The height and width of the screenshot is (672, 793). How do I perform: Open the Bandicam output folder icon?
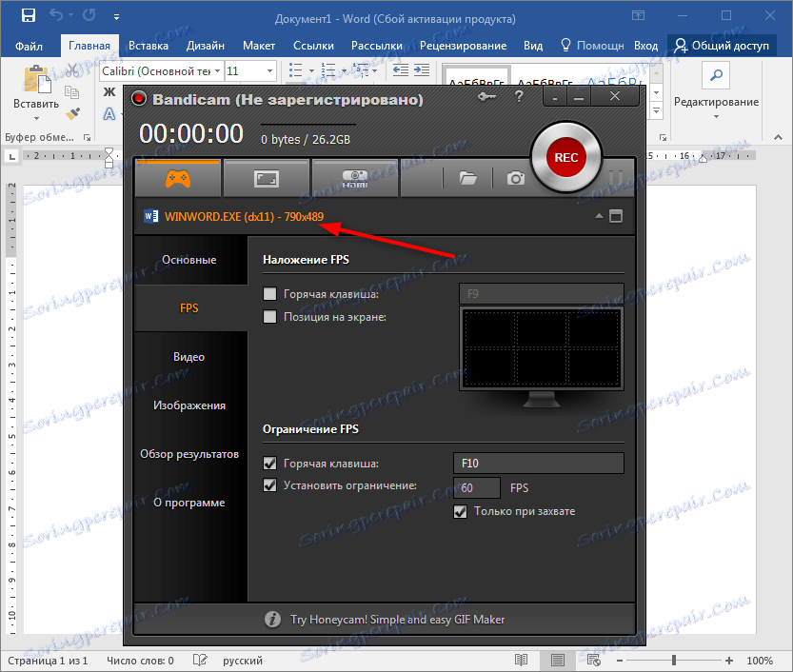point(467,178)
